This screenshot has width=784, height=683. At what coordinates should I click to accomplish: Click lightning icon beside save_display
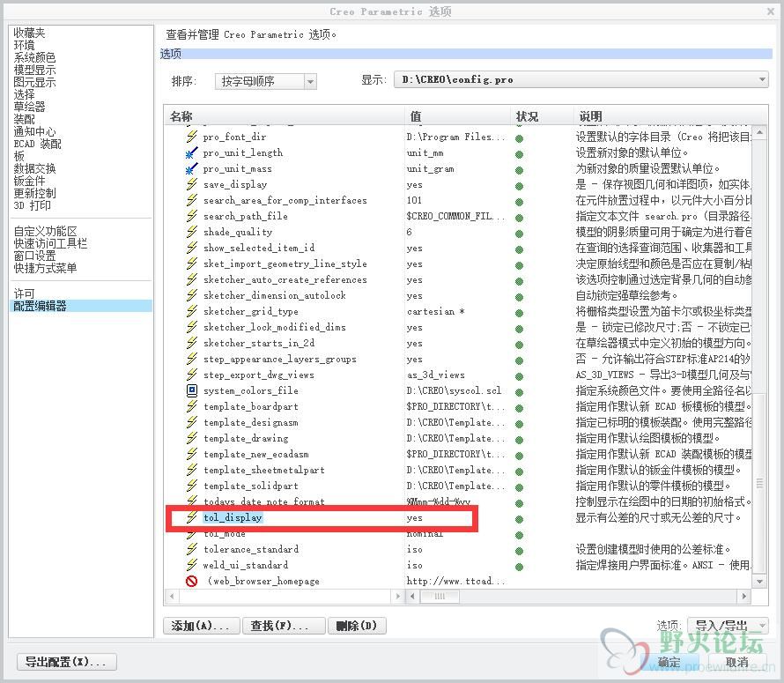pos(191,184)
